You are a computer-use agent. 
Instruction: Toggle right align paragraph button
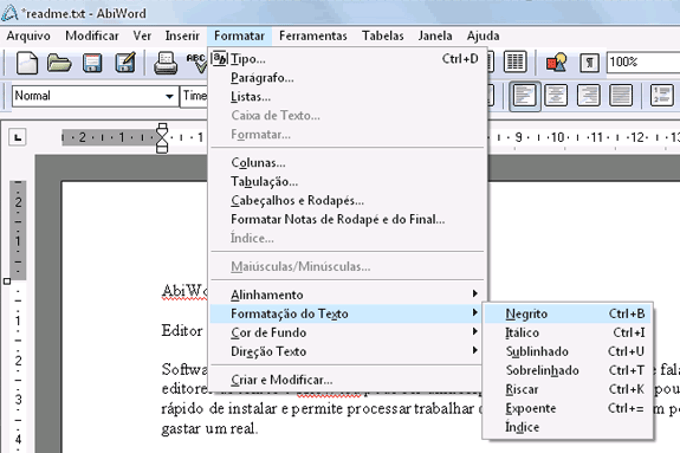click(588, 96)
